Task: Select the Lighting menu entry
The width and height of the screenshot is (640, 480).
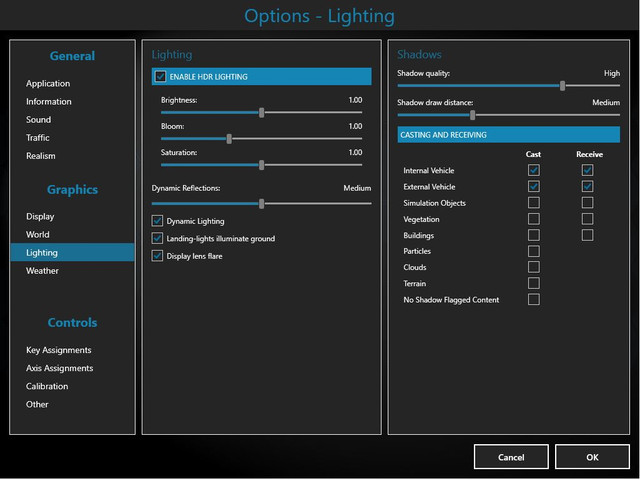Action: click(72, 252)
